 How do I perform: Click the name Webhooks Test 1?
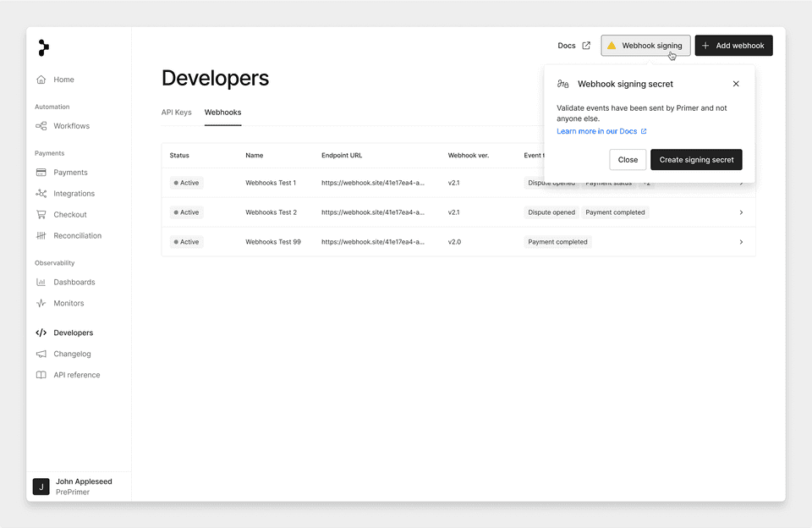(271, 183)
